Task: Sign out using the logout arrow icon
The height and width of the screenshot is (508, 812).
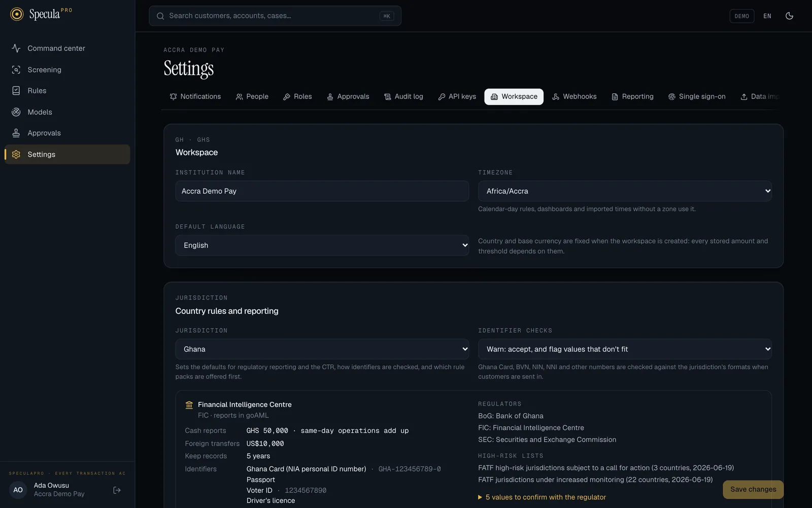Action: [117, 490]
